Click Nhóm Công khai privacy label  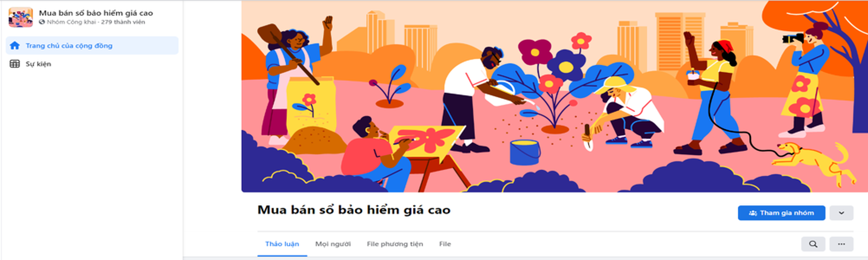click(x=71, y=22)
